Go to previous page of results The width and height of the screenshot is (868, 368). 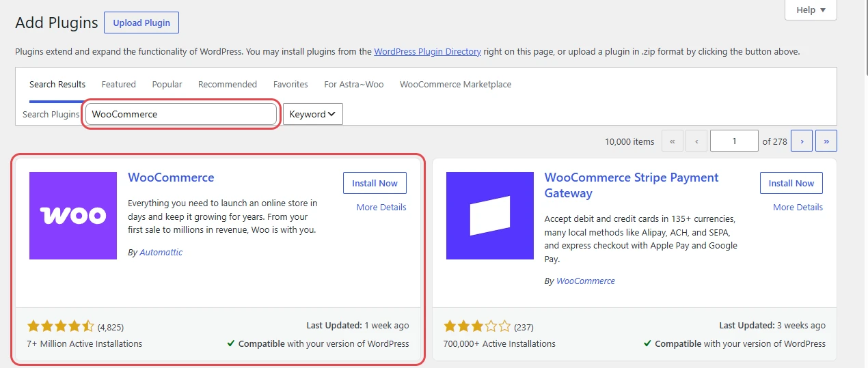696,141
